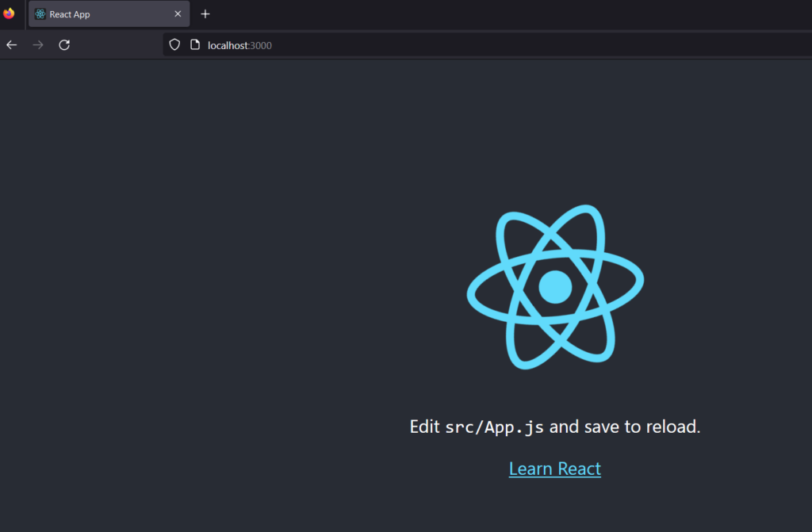Image resolution: width=812 pixels, height=532 pixels.
Task: Toggle tracking protection via the shield
Action: click(x=174, y=44)
